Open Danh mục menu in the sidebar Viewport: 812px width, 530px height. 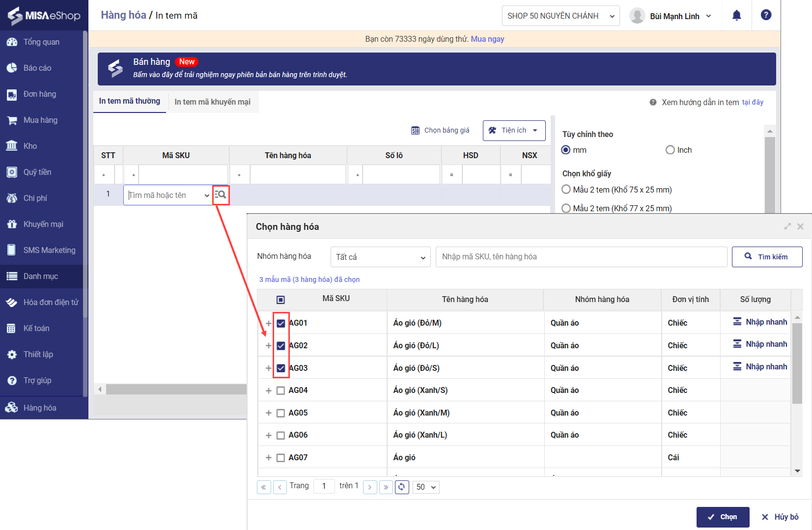pyautogui.click(x=41, y=276)
